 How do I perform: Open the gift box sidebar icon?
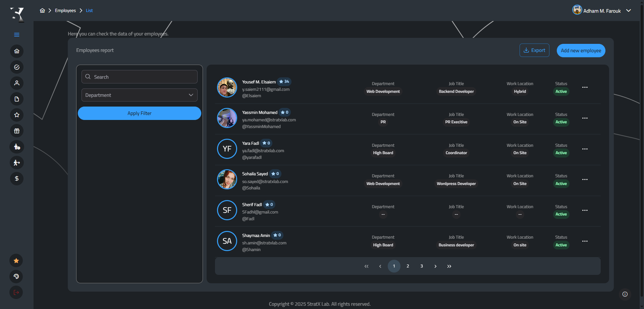(17, 131)
